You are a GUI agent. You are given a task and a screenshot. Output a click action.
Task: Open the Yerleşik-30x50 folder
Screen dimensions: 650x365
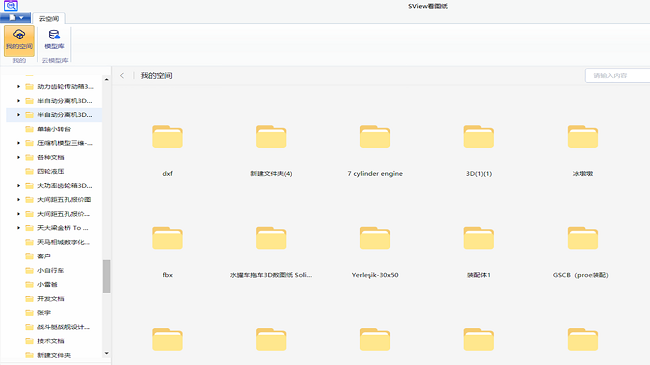click(x=375, y=238)
